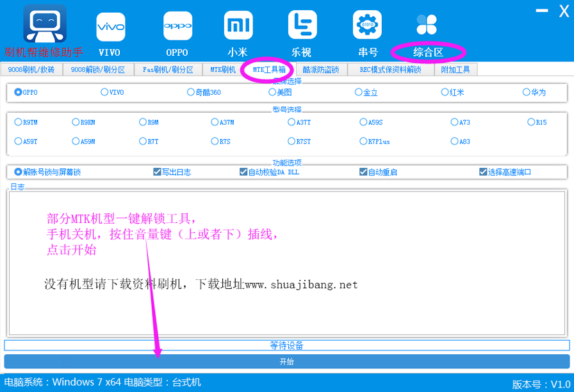Choose the A37M model
Viewport: 574px width, 392px height.
tap(215, 122)
